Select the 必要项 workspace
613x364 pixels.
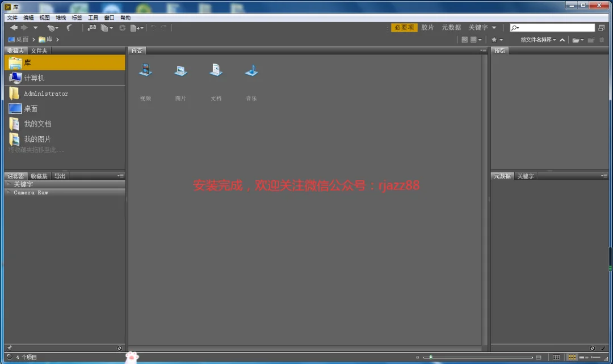[x=404, y=27]
